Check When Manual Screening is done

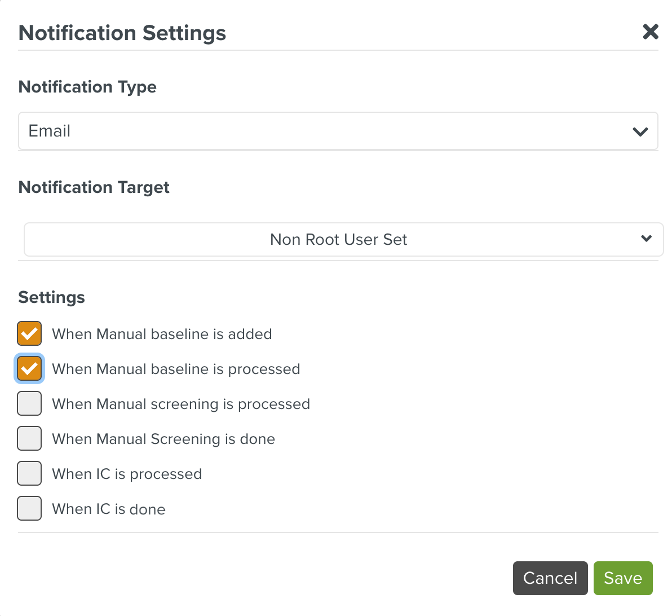pyautogui.click(x=29, y=438)
